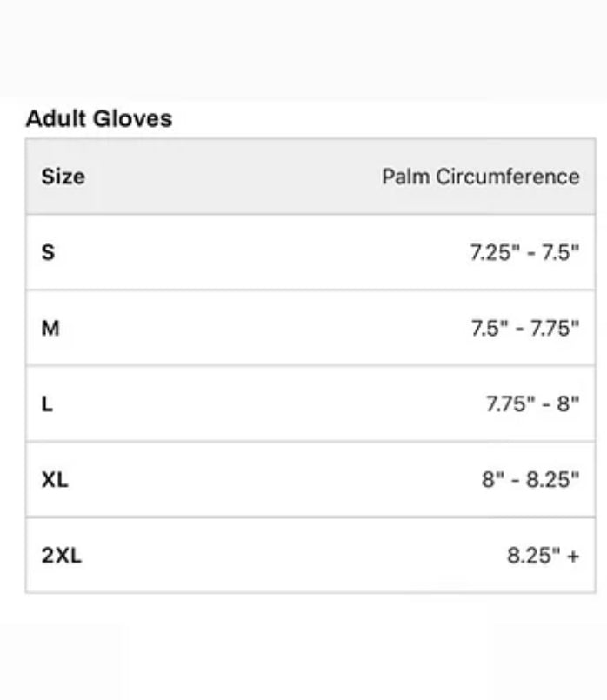Click the 7.5" - 7.75" palm measurement
Image resolution: width=607 pixels, height=700 pixels.
(524, 329)
